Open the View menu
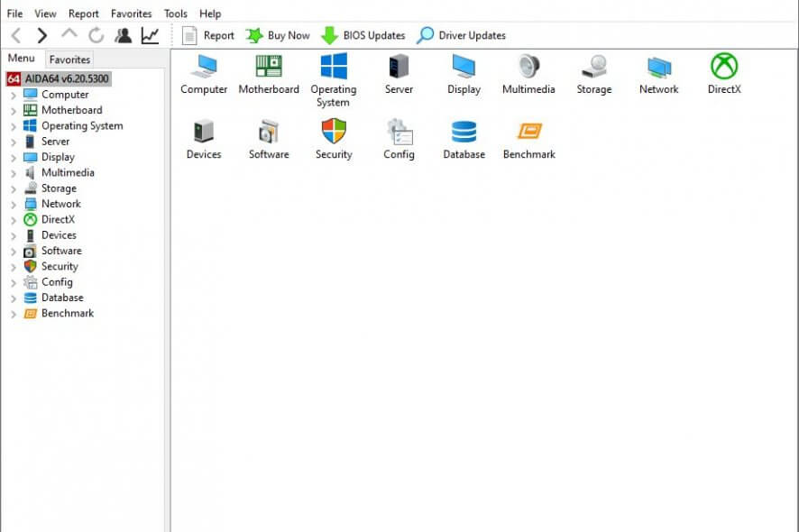Image resolution: width=799 pixels, height=532 pixels. [x=45, y=14]
